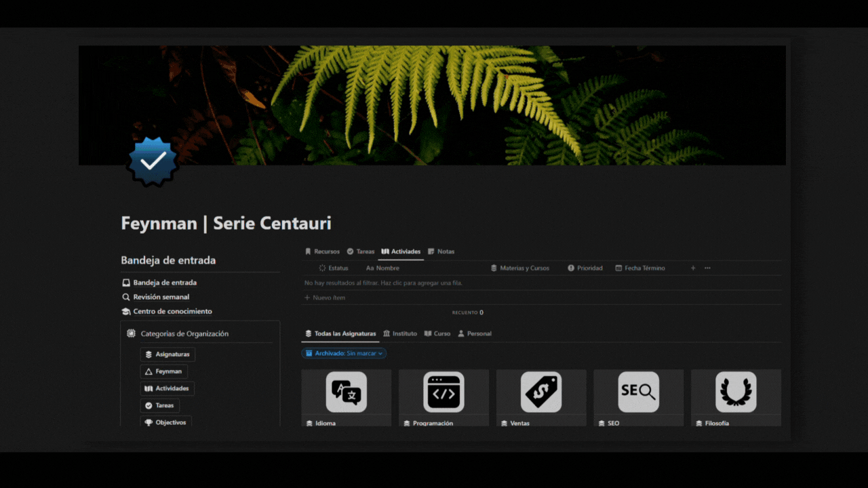
Task: Click the Asignaturas category button
Action: click(167, 354)
